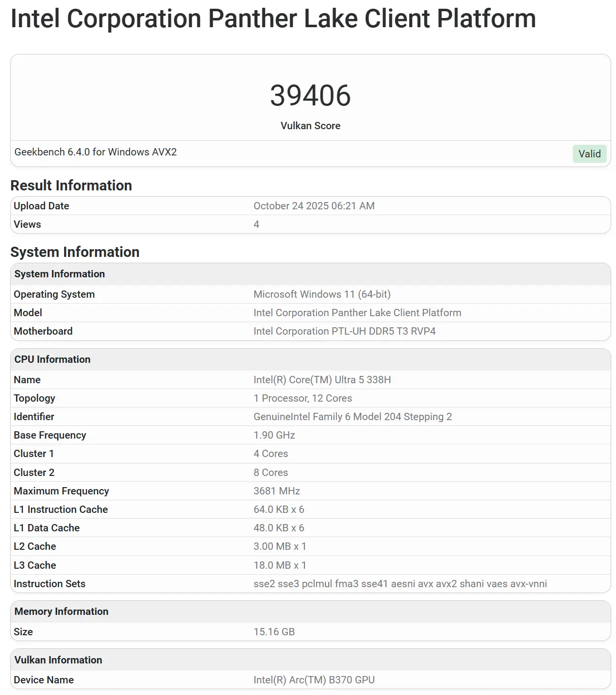This screenshot has height=695, width=616.
Task: Click the CPU Information section header
Action: tap(52, 359)
